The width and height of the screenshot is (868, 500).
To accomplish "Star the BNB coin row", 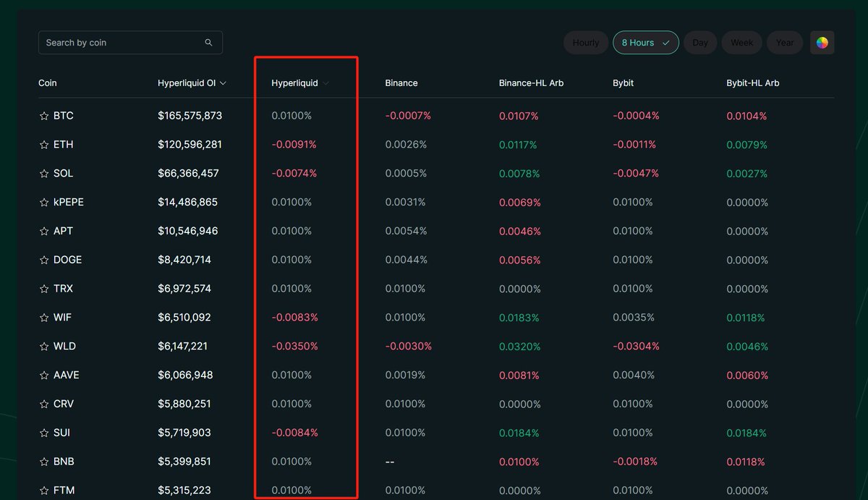I will pyautogui.click(x=43, y=462).
